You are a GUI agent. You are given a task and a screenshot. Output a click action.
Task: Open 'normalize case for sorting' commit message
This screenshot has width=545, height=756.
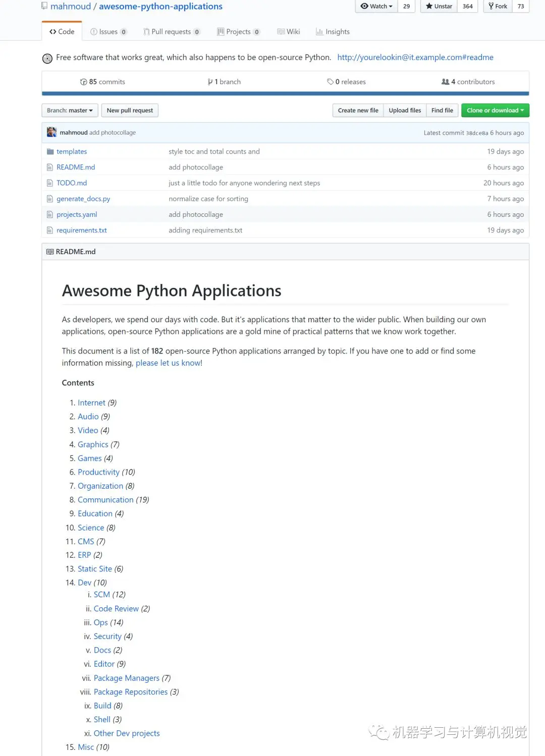tap(208, 199)
